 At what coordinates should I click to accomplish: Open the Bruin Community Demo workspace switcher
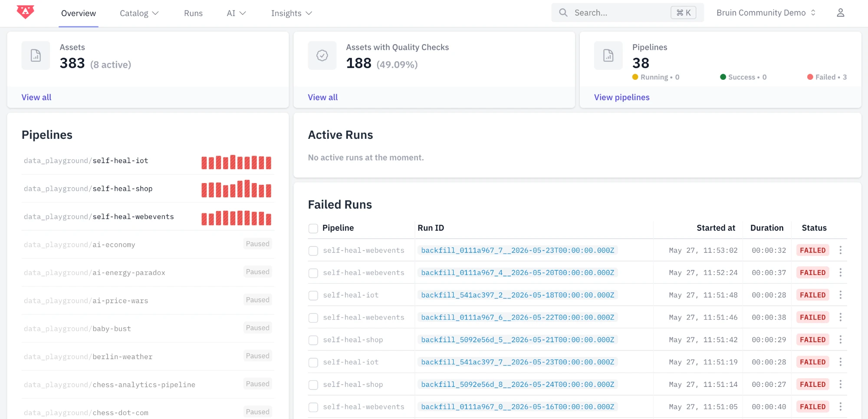[x=766, y=13]
